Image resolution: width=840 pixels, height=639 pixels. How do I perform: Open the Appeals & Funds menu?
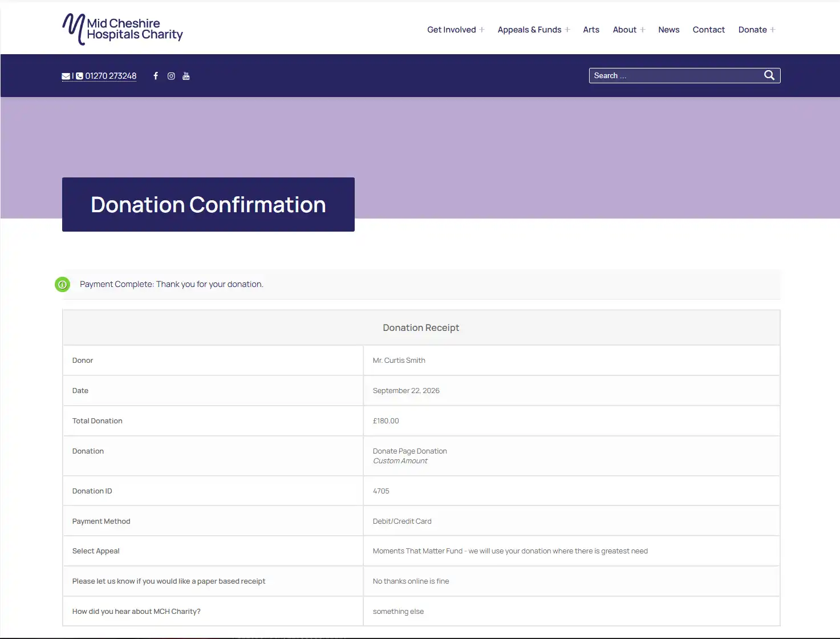[x=530, y=30]
